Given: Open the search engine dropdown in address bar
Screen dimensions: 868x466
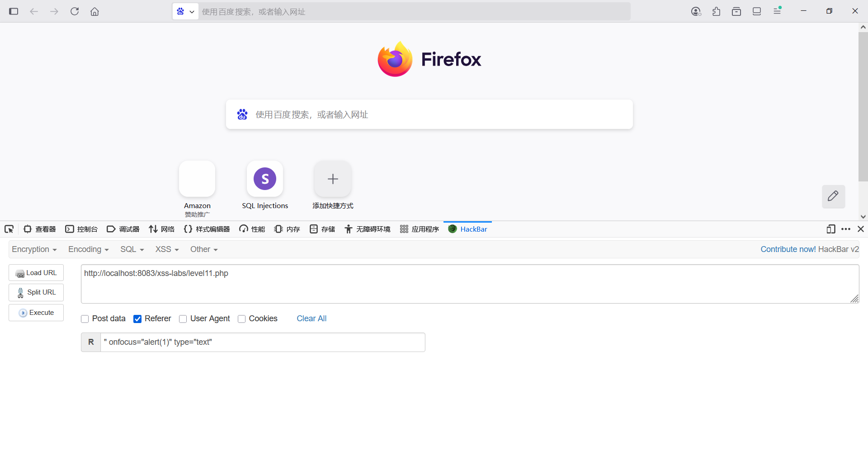Looking at the screenshot, I should point(185,12).
